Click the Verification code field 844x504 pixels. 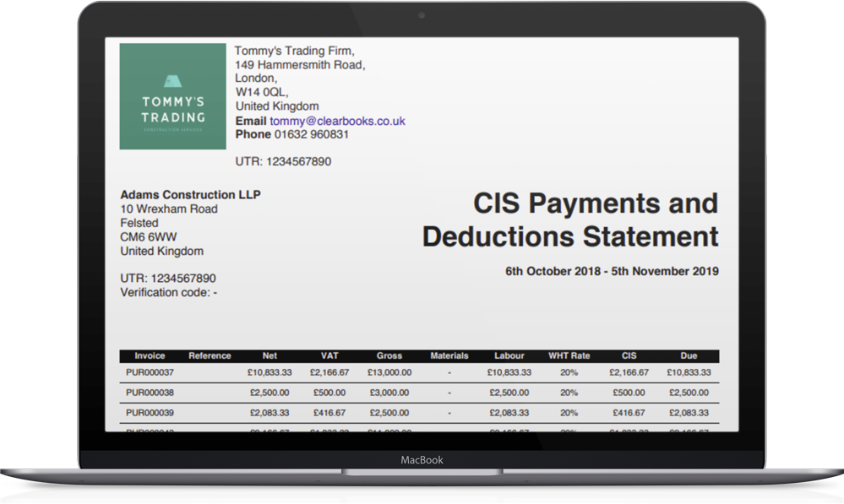point(168,292)
